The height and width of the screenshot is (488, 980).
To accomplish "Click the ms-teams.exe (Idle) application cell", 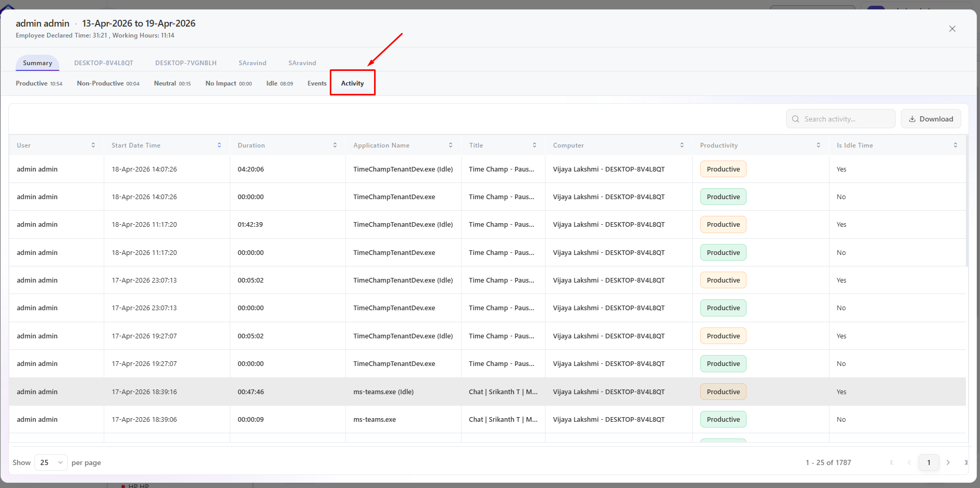I will point(383,392).
